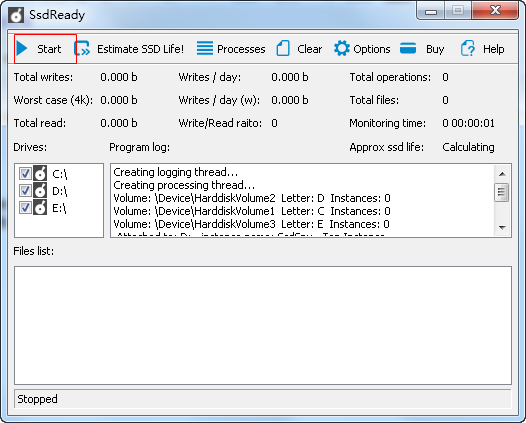Click the program log scrollbar thumb
Viewport: 526px width, 423px height.
(502, 192)
